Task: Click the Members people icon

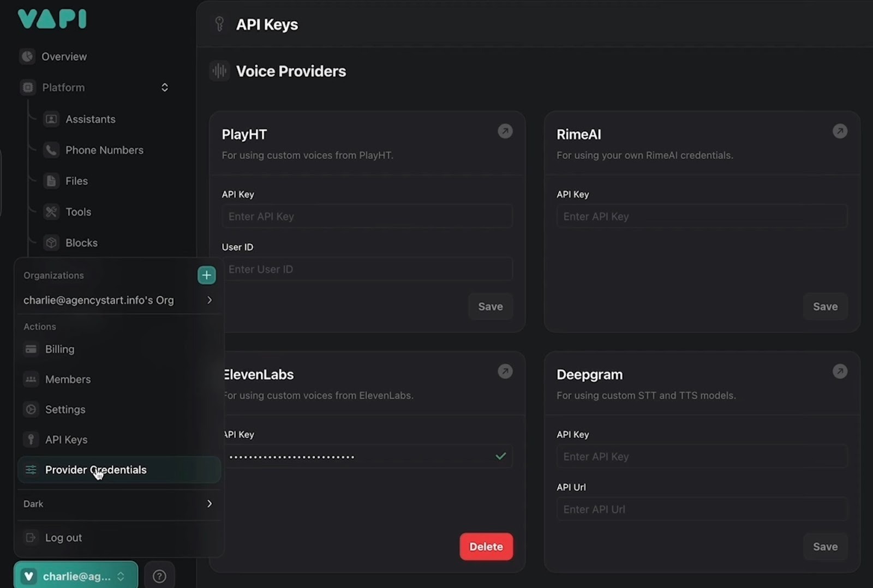Action: tap(31, 379)
